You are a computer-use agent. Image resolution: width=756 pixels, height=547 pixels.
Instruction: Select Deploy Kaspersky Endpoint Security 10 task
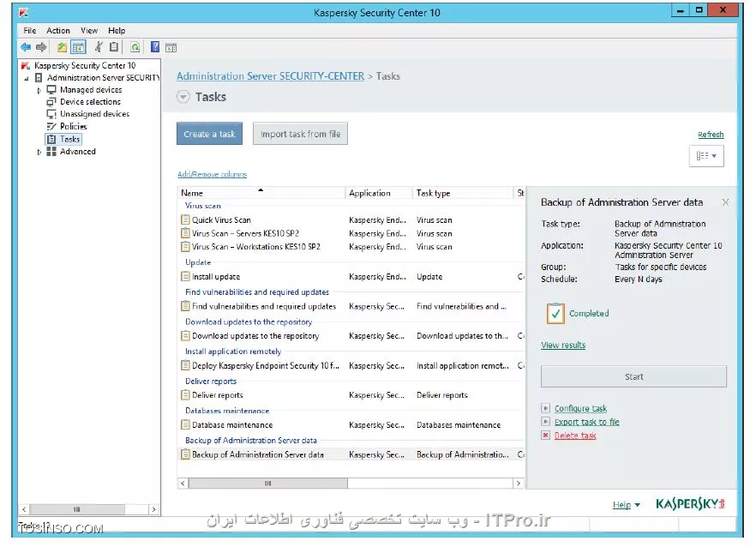351,365
